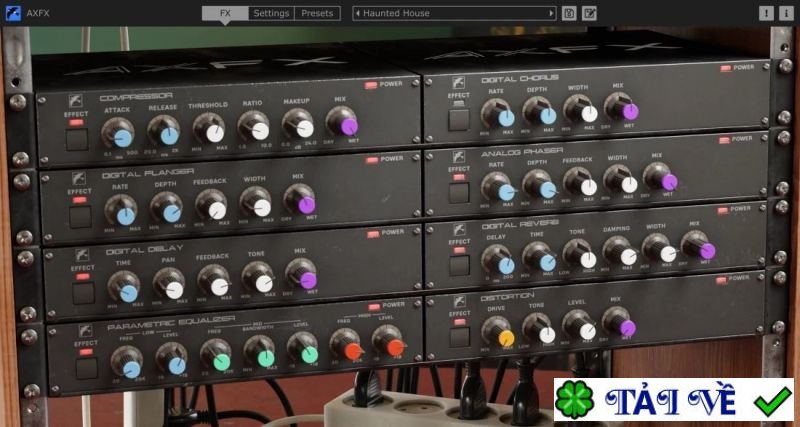Viewport: 800px width, 427px height.
Task: Click the Digital Delay Time knob
Action: 124,288
